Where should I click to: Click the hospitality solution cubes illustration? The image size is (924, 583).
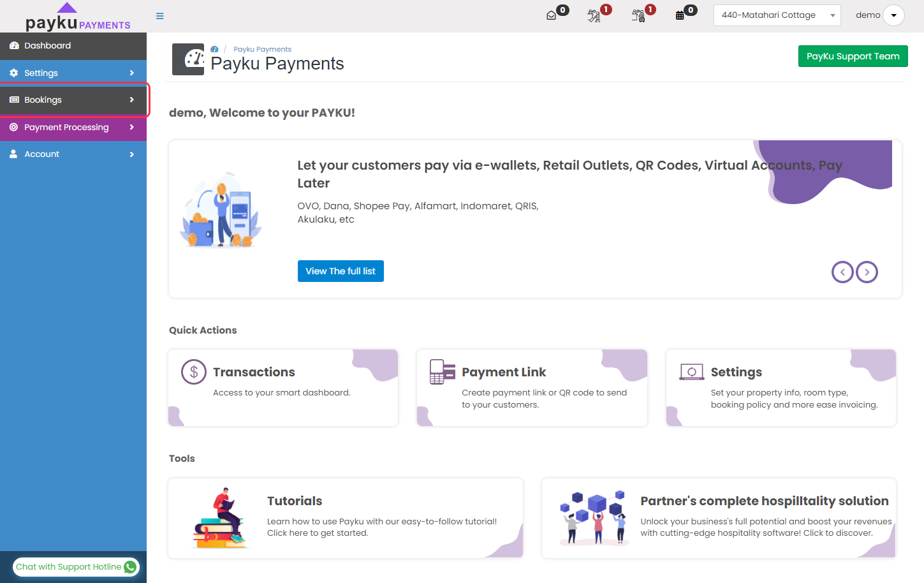[x=593, y=517]
